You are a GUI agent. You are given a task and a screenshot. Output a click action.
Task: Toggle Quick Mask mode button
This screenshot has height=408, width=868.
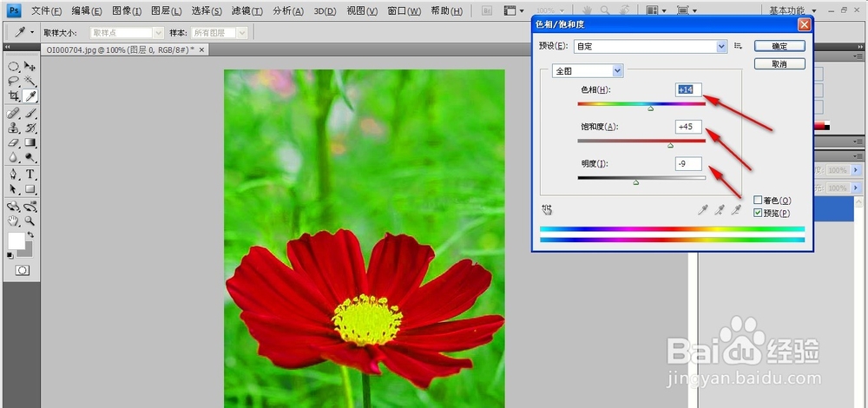(x=23, y=270)
